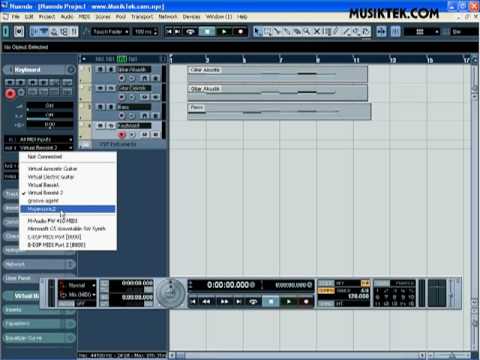
Task: Select the Line draw tool
Action: coord(346,31)
